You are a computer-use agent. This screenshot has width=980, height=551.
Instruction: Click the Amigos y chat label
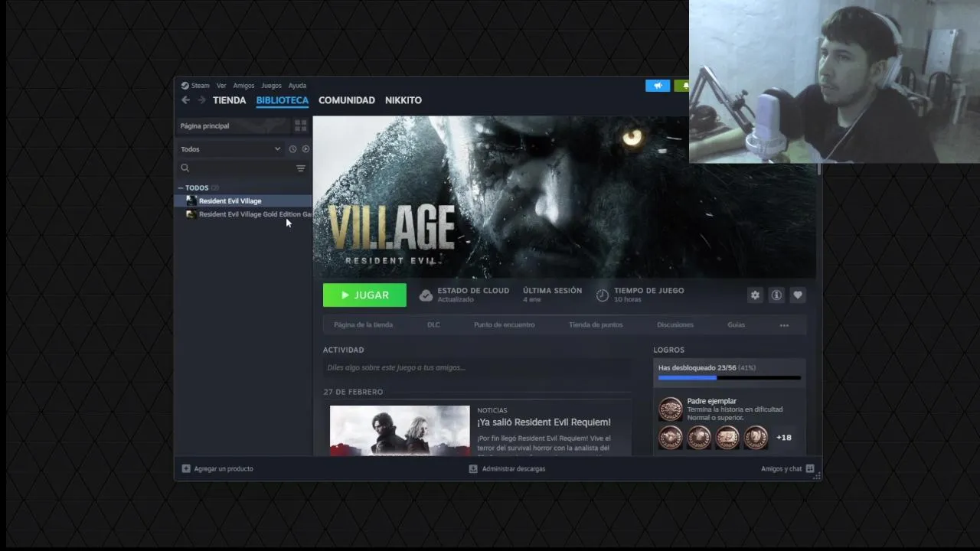pyautogui.click(x=782, y=468)
